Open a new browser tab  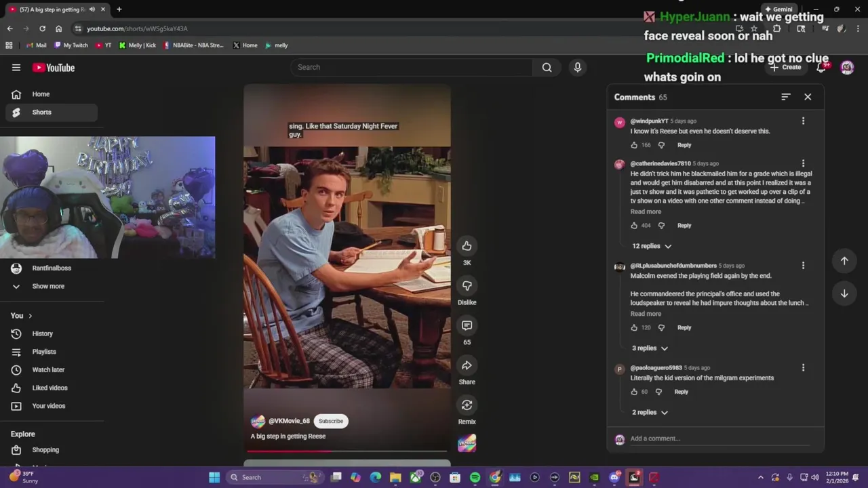click(119, 9)
